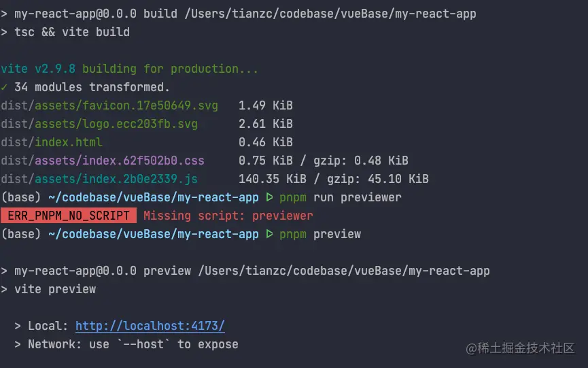
Task: Click the dist/assets/index.2b0e2339.js path
Action: tap(99, 179)
